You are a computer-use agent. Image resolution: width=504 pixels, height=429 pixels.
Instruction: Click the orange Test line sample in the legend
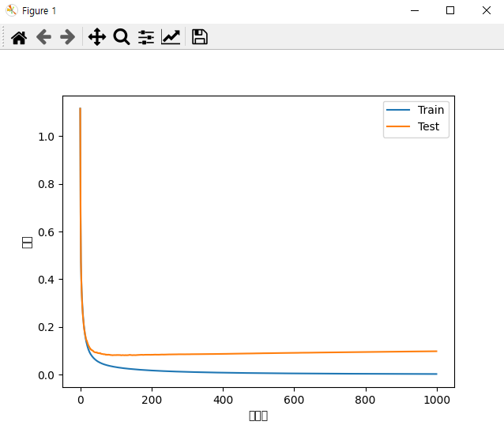[398, 126]
